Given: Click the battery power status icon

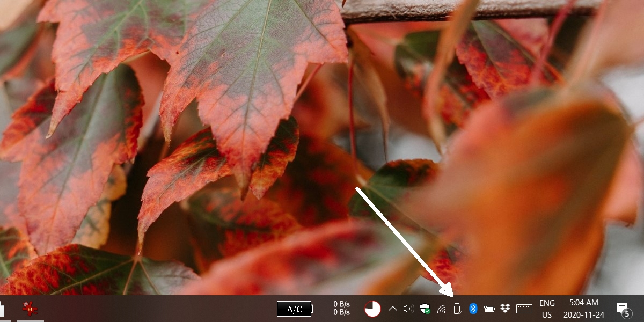Looking at the screenshot, I should 489,309.
